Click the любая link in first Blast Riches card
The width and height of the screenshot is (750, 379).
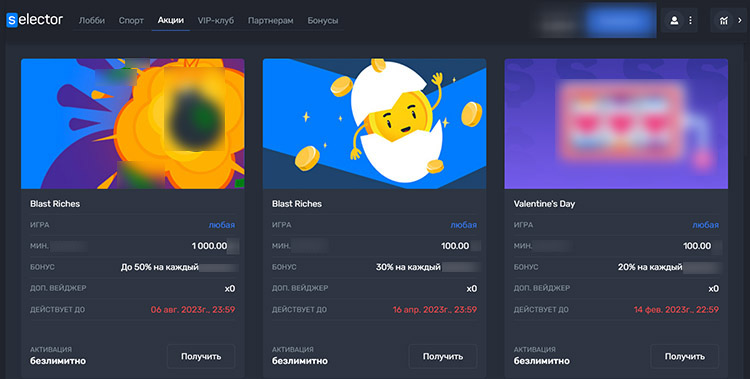[x=221, y=225]
